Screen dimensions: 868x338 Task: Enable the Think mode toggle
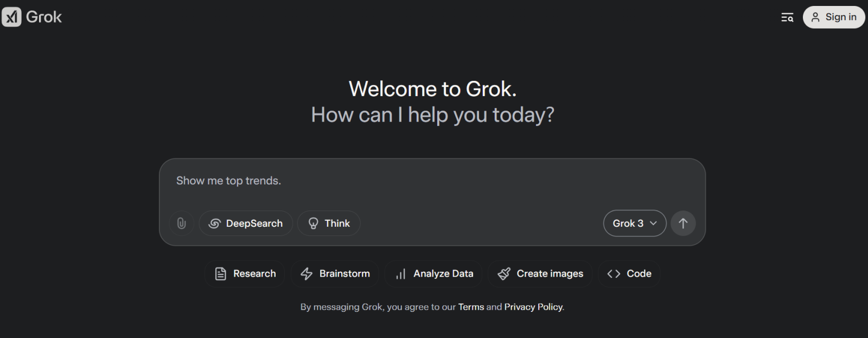(x=329, y=224)
